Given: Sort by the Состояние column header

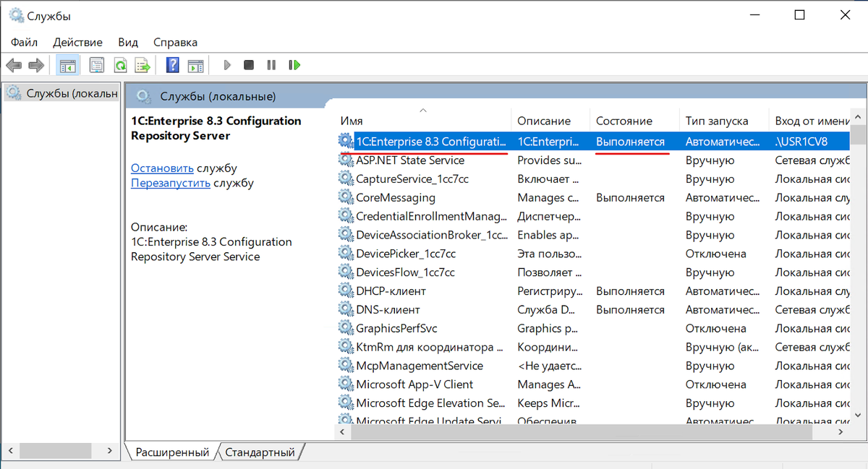Looking at the screenshot, I should 635,121.
